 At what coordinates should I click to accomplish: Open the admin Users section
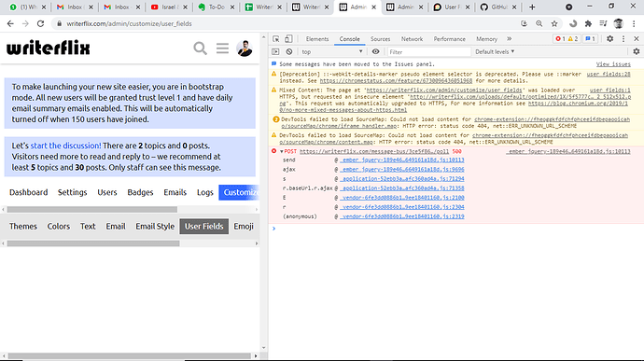[x=107, y=192]
